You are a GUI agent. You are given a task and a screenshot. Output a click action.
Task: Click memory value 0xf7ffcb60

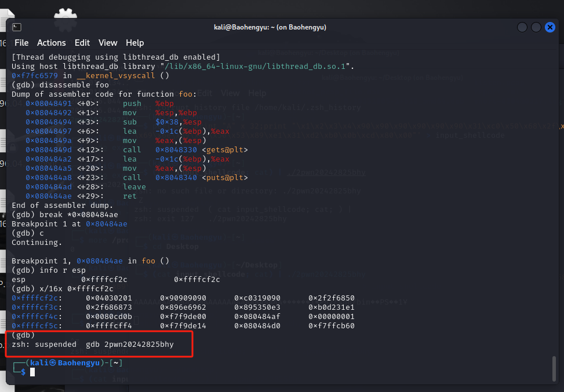(332, 326)
